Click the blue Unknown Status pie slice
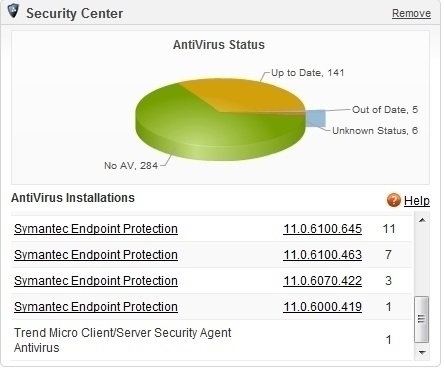 (x=316, y=118)
